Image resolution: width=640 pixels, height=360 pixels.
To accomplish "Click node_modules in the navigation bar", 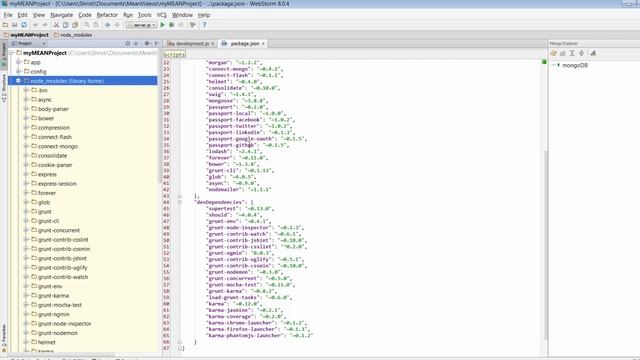I will pos(73,35).
